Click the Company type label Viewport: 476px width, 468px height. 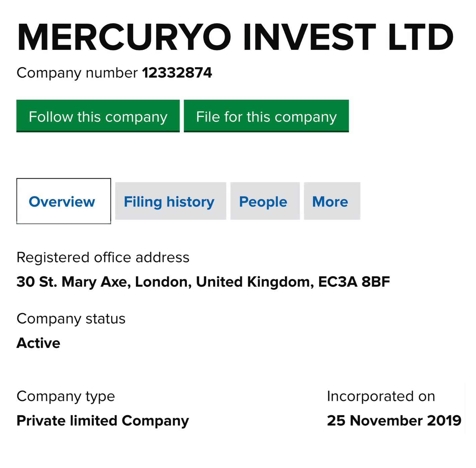coord(66,396)
